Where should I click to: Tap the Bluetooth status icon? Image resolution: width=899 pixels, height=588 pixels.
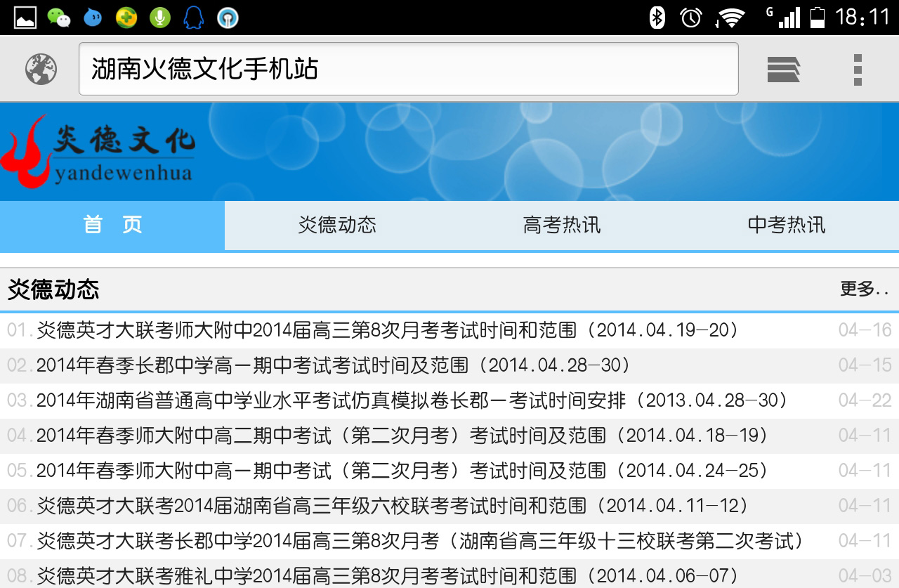[x=657, y=18]
